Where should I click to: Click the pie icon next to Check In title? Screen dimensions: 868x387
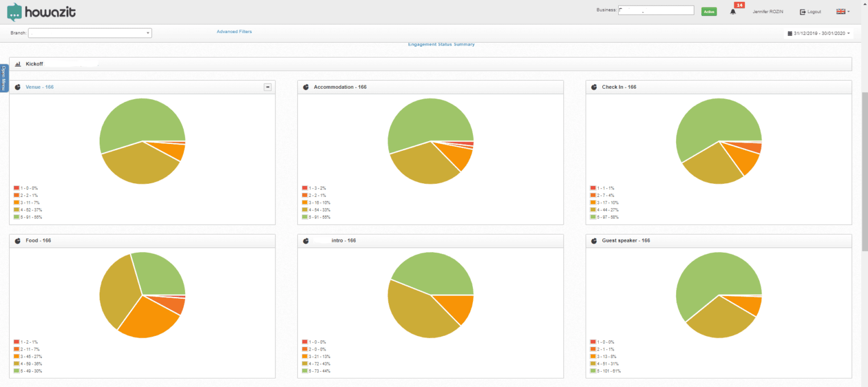tap(594, 87)
